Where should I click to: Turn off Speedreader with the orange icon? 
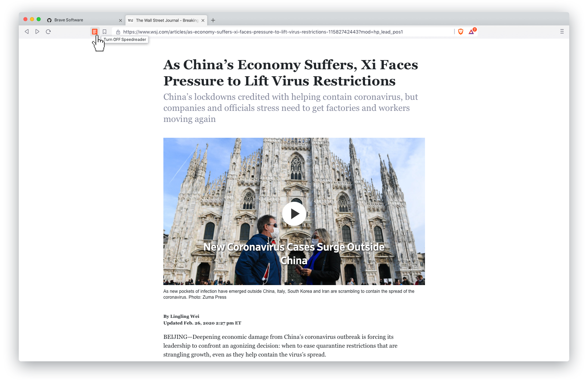(x=95, y=32)
